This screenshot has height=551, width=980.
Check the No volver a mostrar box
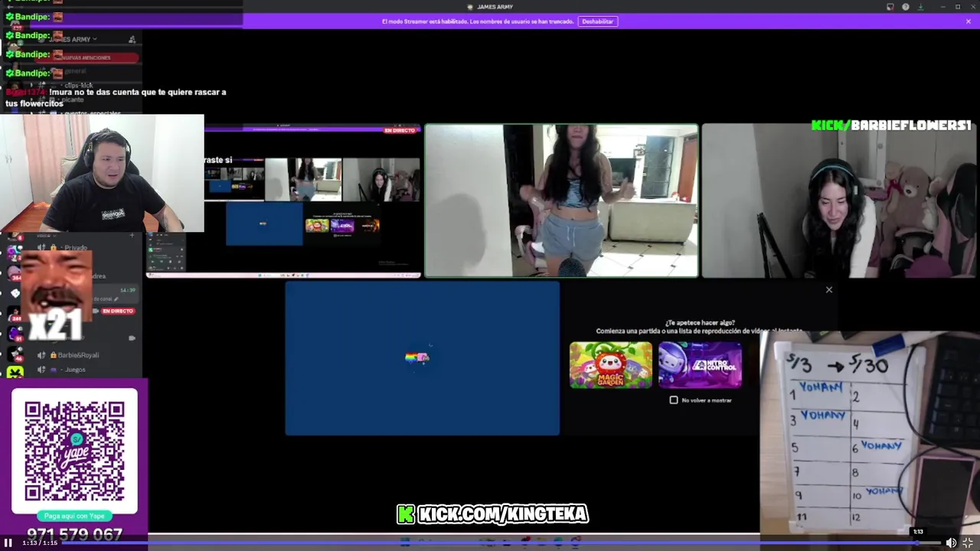click(x=674, y=400)
